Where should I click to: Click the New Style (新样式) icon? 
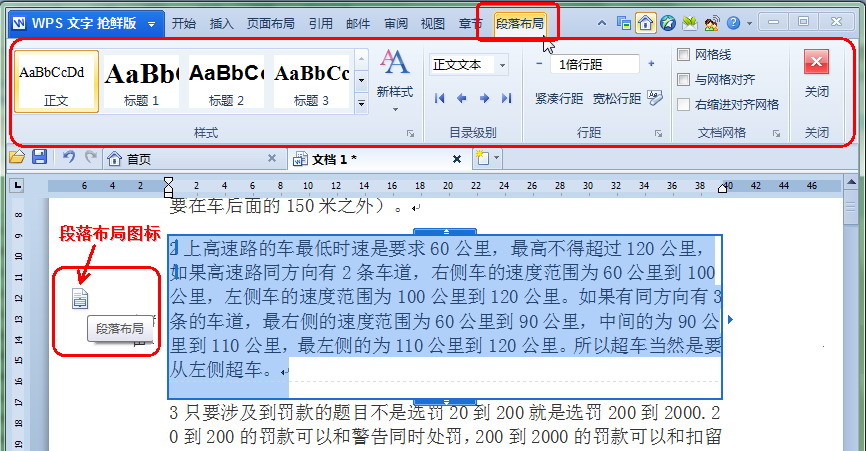[395, 71]
